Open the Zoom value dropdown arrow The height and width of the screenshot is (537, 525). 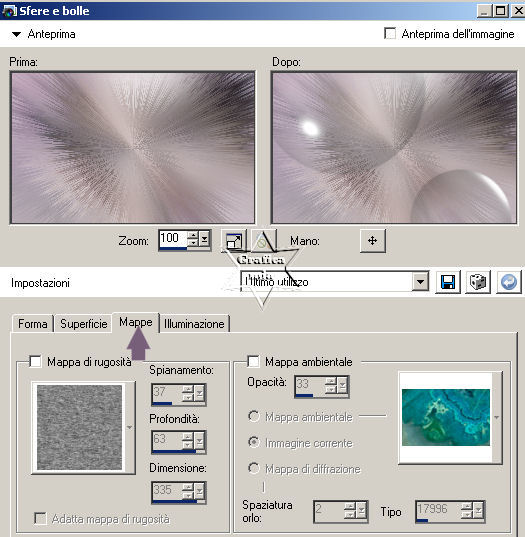pyautogui.click(x=204, y=239)
